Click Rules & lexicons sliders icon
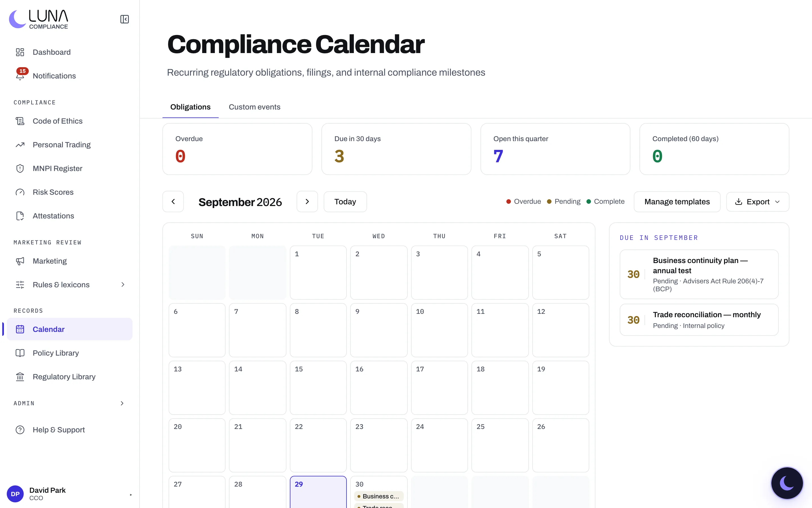 click(x=20, y=284)
